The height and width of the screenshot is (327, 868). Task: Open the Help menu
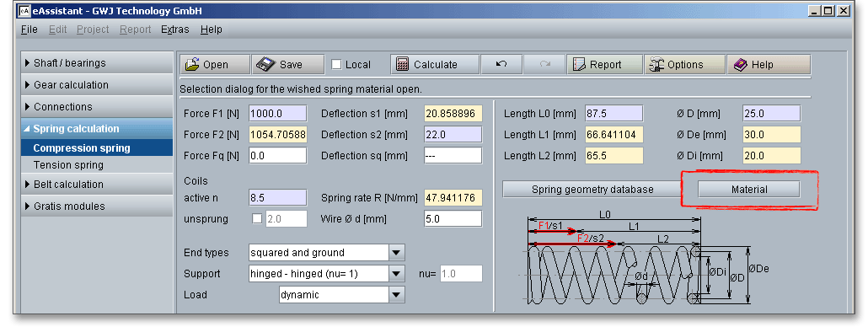[x=211, y=29]
